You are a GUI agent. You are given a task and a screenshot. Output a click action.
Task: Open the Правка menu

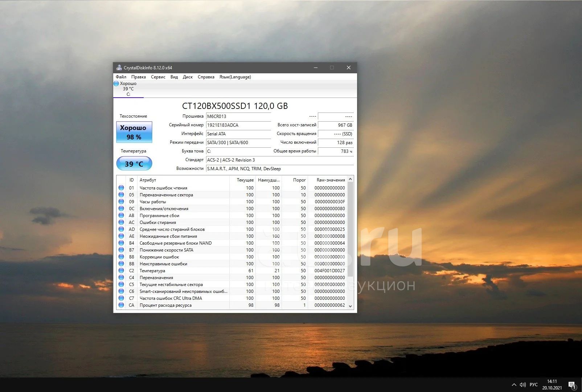tap(139, 77)
